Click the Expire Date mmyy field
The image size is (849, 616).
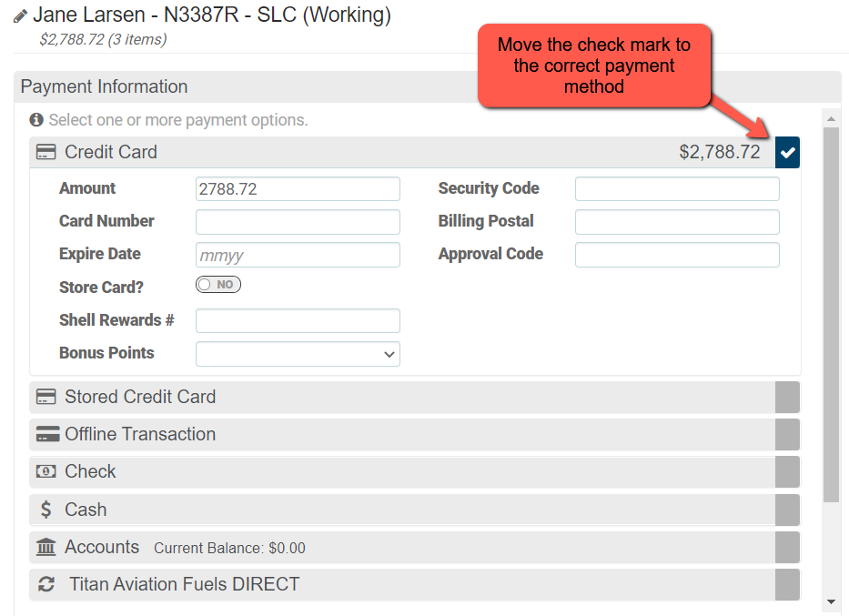pos(298,255)
